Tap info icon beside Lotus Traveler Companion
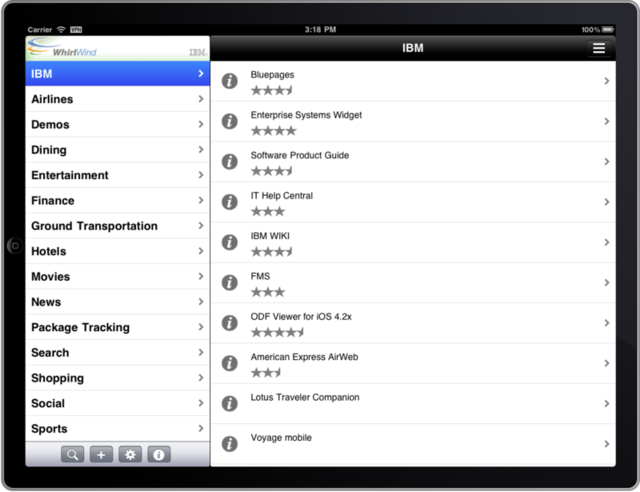The height and width of the screenshot is (492, 640). [229, 403]
